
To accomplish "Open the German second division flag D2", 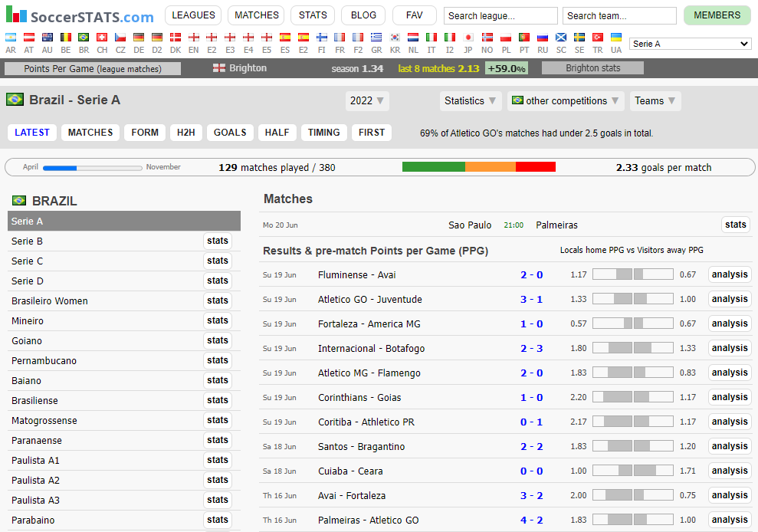I will pos(157,38).
